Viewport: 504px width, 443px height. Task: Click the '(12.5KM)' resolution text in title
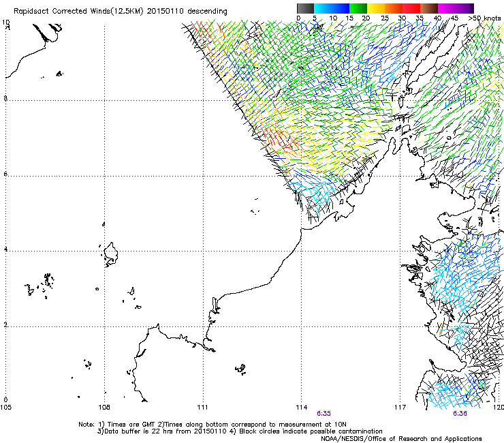pos(128,12)
